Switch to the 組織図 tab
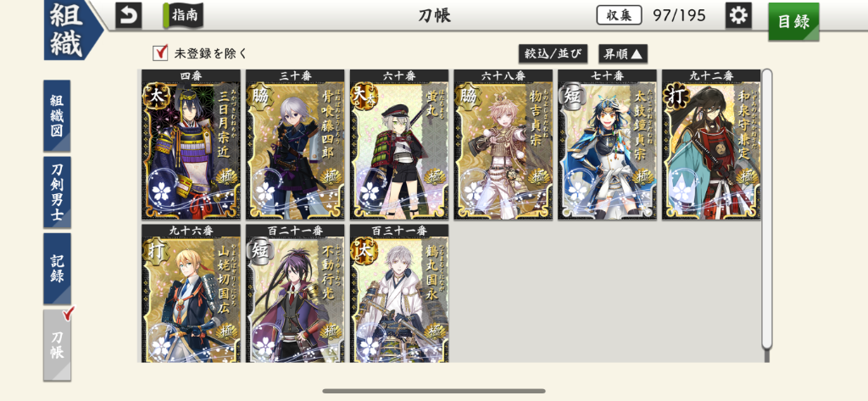The width and height of the screenshot is (868, 401). 57,116
